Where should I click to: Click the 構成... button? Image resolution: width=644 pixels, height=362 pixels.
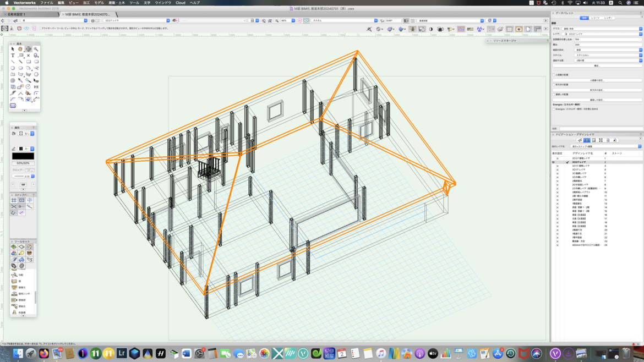(597, 65)
